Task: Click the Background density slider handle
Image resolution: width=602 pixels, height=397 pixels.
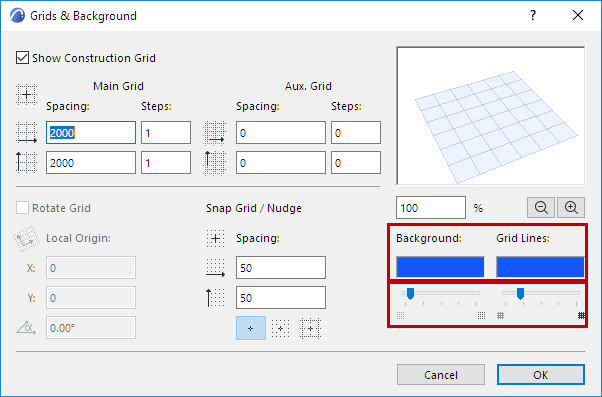Action: [x=410, y=294]
